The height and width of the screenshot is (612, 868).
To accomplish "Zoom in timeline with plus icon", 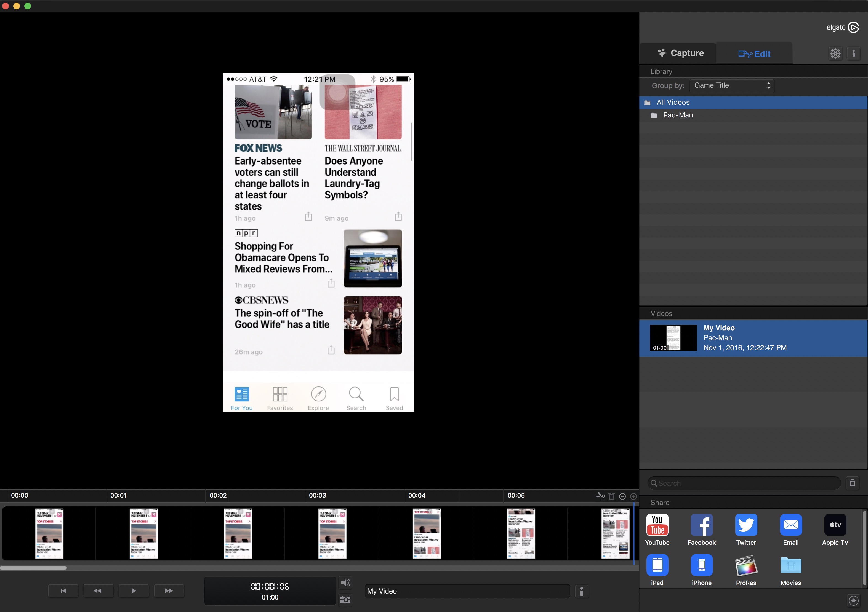I will coord(633,496).
